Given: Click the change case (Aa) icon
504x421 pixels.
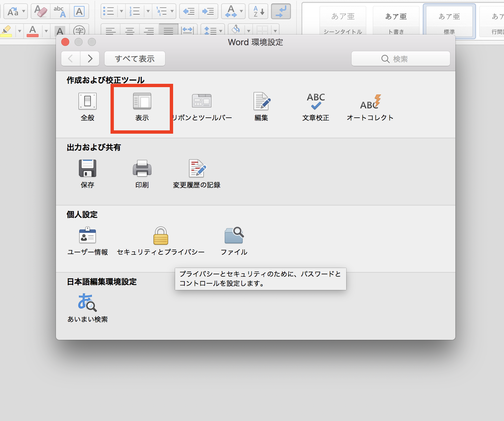Looking at the screenshot, I should point(13,11).
